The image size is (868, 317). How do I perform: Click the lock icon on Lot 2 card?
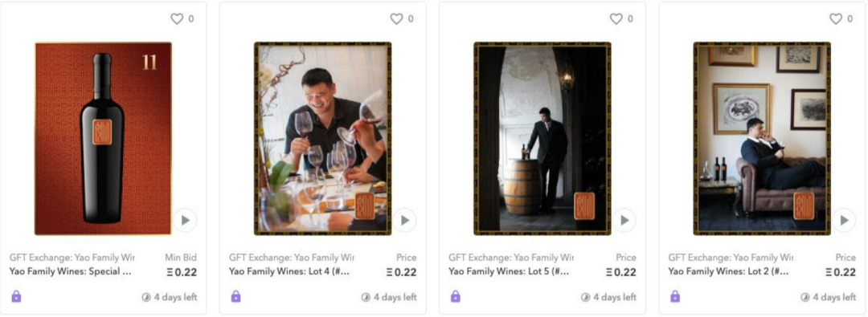click(x=675, y=296)
